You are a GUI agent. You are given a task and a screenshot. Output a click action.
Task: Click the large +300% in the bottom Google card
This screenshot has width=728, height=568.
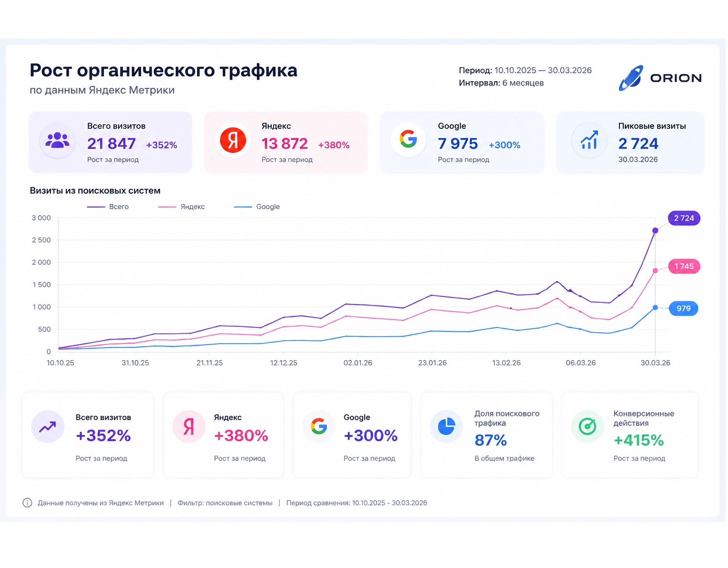click(x=370, y=435)
